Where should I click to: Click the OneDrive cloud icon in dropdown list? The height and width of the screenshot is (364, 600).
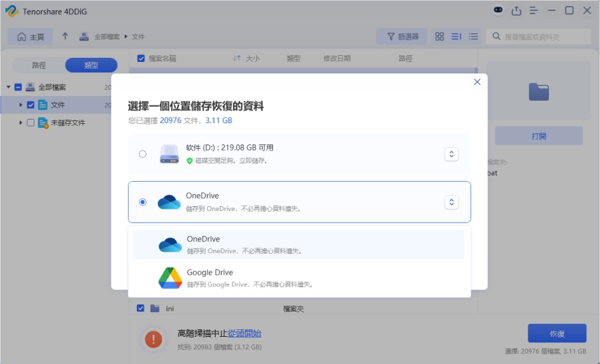click(x=170, y=245)
